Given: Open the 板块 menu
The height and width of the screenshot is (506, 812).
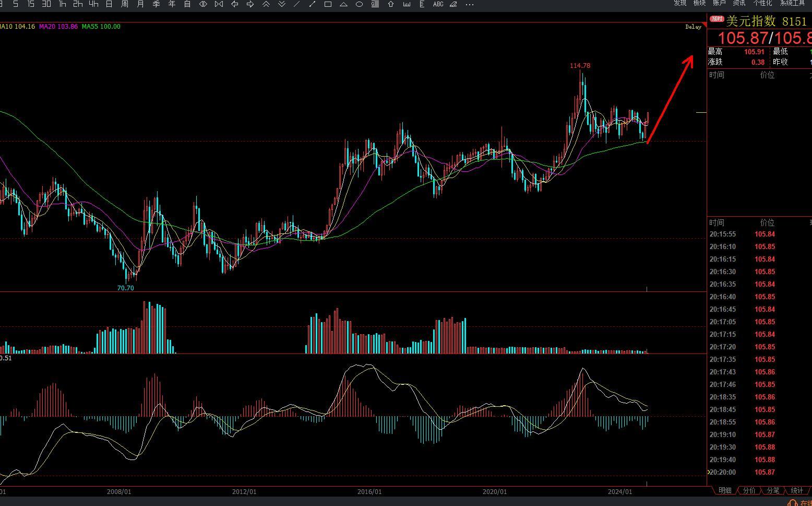Looking at the screenshot, I should click(x=700, y=3).
